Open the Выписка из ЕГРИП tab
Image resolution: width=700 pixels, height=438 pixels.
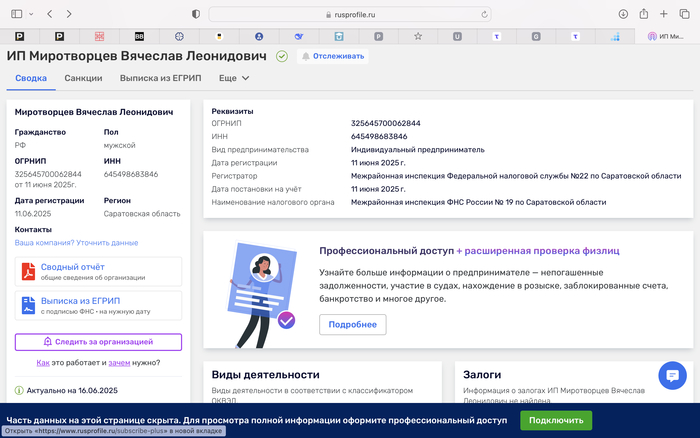(x=160, y=78)
